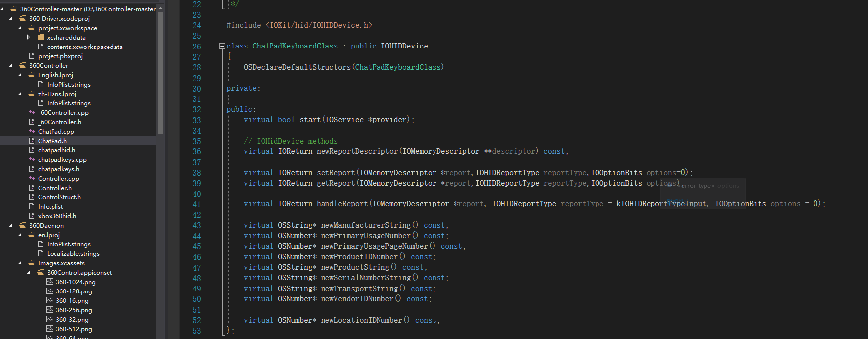Click the header file icon of chatpadhid.h

(x=32, y=150)
